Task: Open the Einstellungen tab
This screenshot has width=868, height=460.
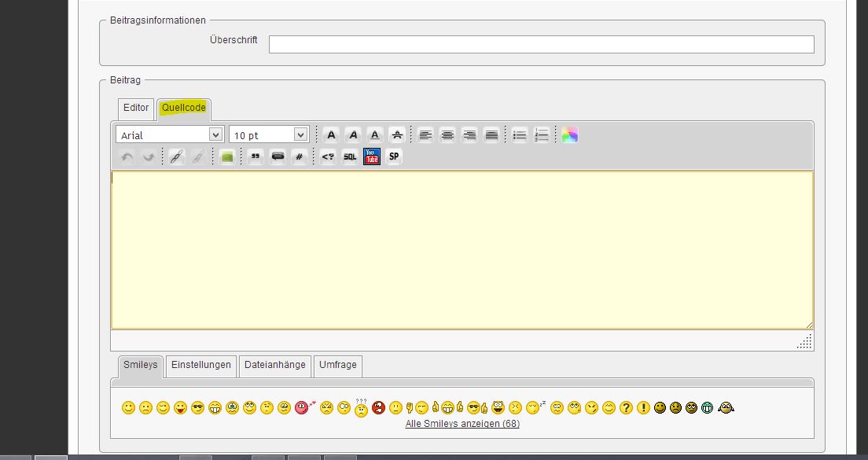Action: pos(201,365)
